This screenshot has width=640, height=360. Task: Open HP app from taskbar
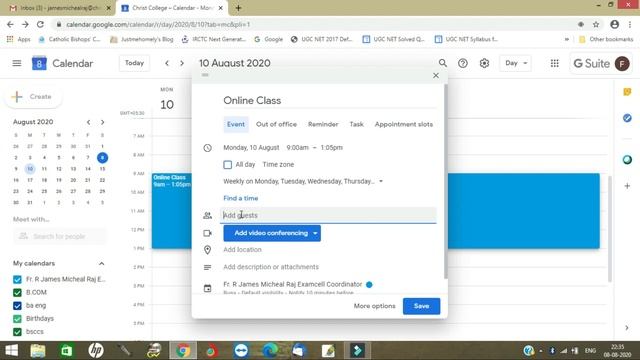[96, 351]
